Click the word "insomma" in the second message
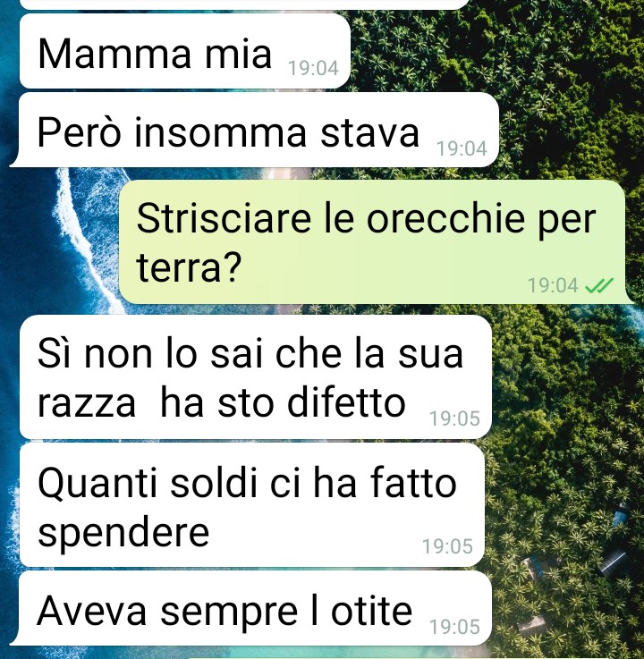The height and width of the screenshot is (659, 644). tap(221, 133)
